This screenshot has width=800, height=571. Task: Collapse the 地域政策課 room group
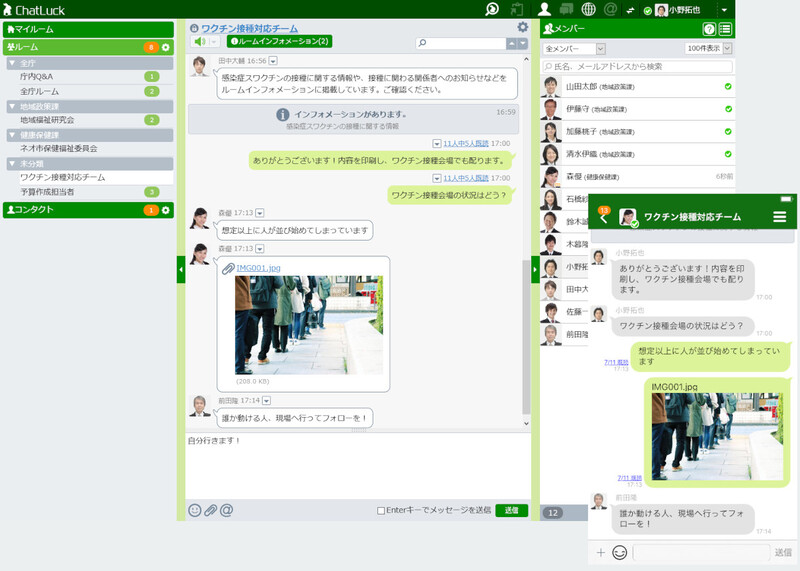(12, 106)
